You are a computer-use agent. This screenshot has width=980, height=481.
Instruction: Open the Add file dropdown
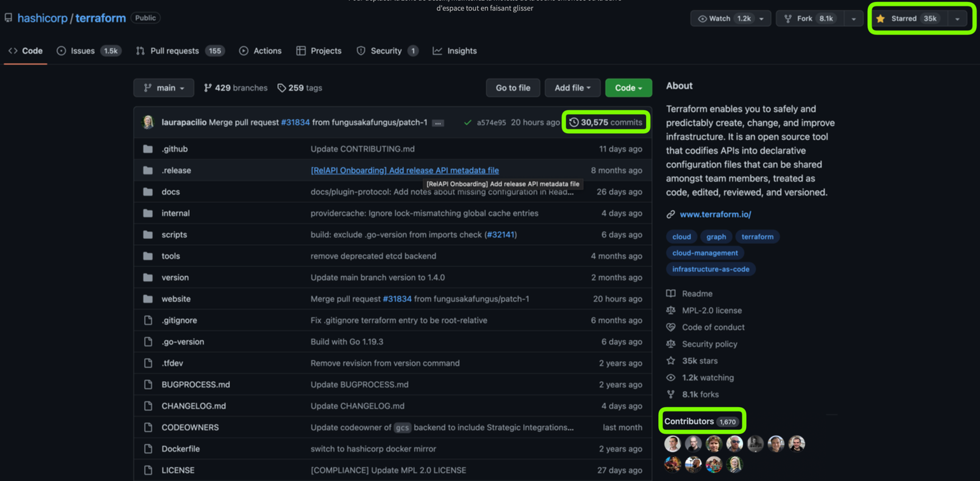tap(572, 88)
